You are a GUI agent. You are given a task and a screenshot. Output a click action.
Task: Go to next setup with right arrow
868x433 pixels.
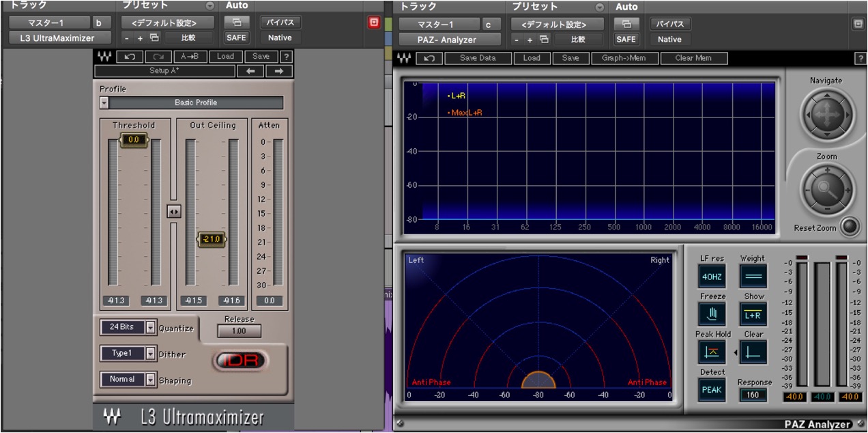[278, 71]
